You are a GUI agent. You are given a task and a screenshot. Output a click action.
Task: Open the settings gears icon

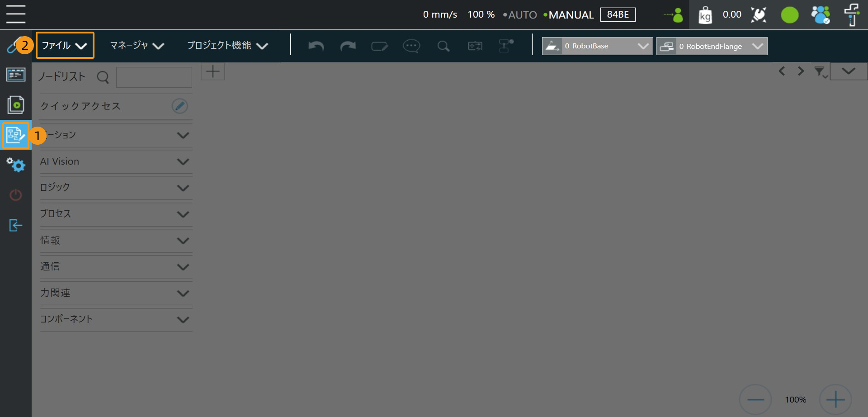(16, 165)
